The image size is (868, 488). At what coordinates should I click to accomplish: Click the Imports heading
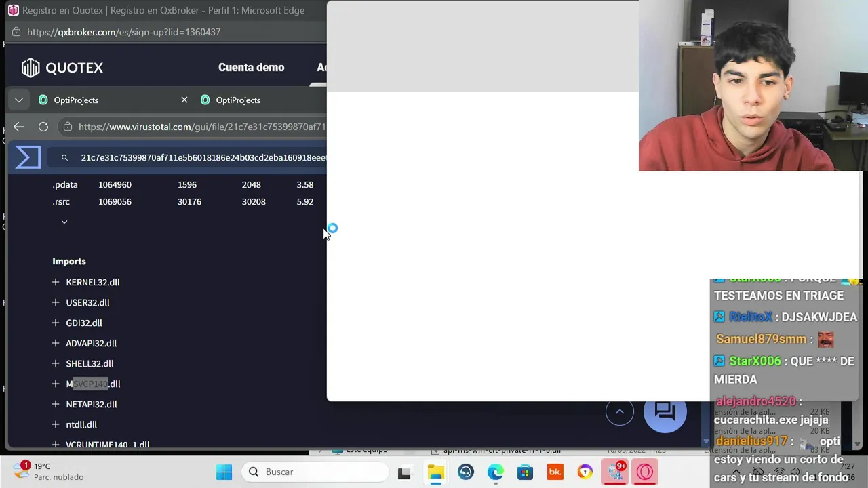point(69,261)
